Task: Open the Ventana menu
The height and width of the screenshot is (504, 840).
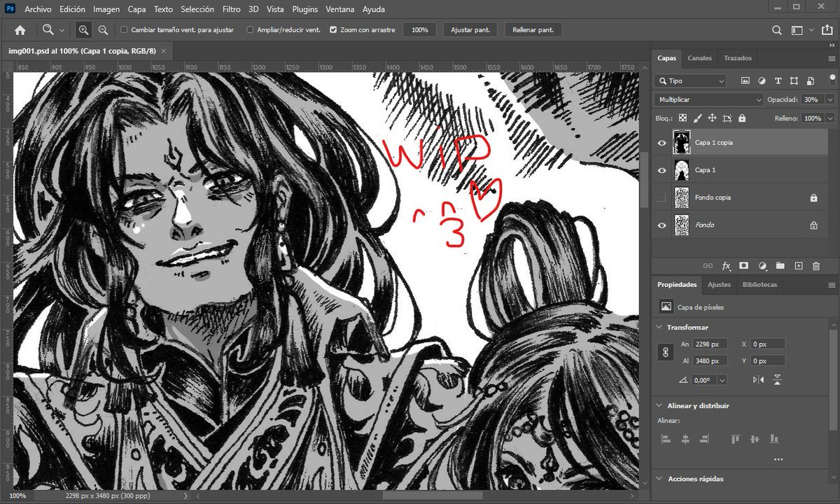Action: (340, 10)
